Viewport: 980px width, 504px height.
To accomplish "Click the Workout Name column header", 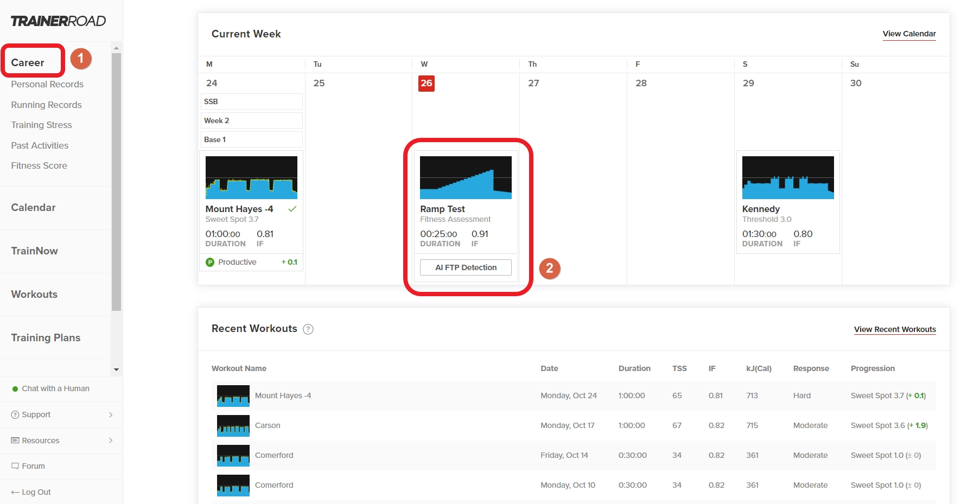I will coord(239,368).
